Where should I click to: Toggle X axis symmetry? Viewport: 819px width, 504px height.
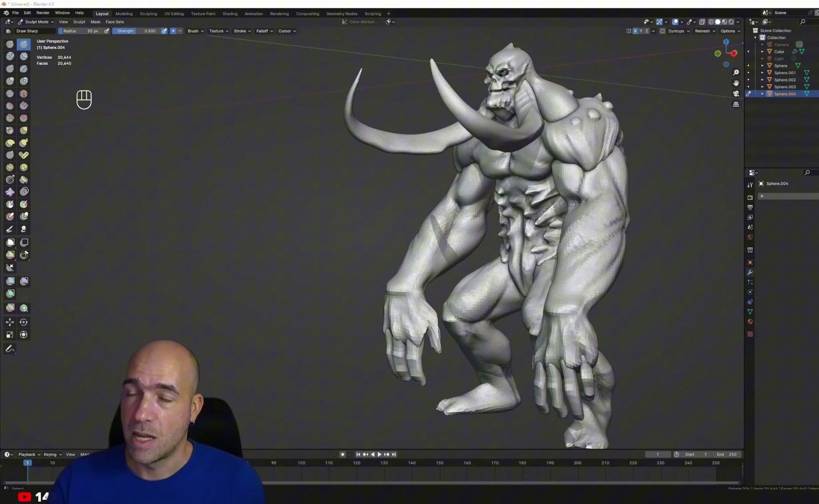[x=635, y=31]
